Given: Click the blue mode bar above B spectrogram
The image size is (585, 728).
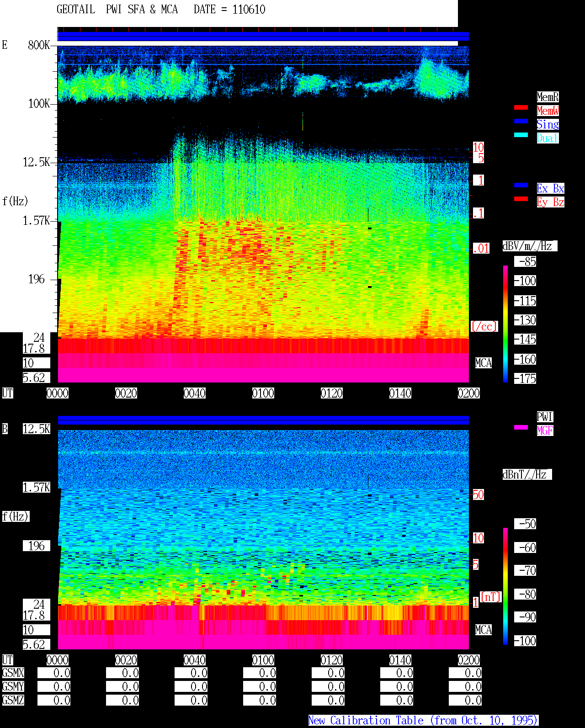Looking at the screenshot, I should [263, 420].
